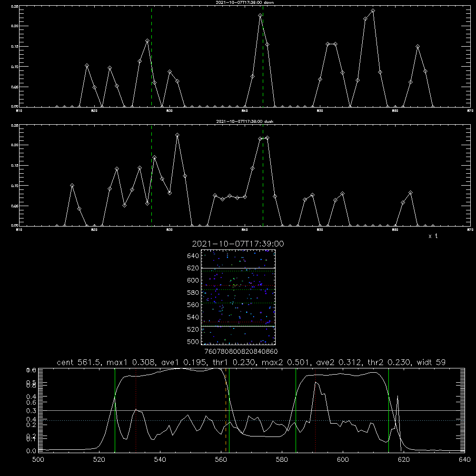
Task: Click the solid green line near 615 in bottom plot
Action: click(x=388, y=410)
